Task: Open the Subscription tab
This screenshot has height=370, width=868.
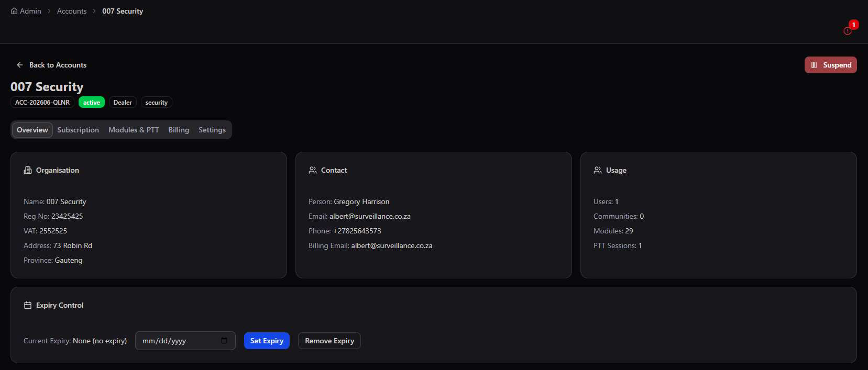Action: (78, 130)
